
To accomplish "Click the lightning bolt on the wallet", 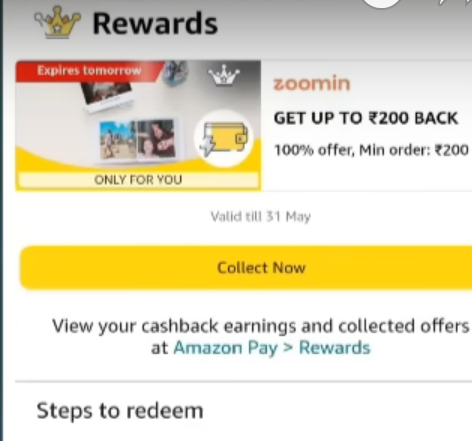I will coord(207,146).
